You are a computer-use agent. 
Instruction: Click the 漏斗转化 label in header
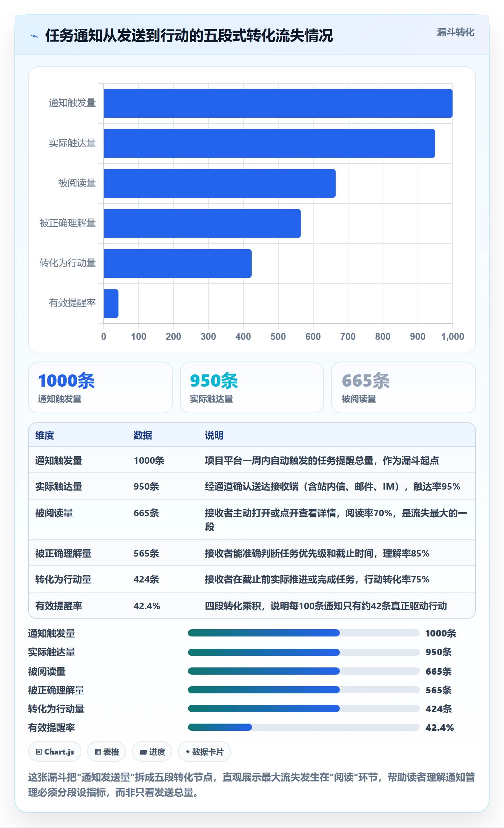pos(455,32)
